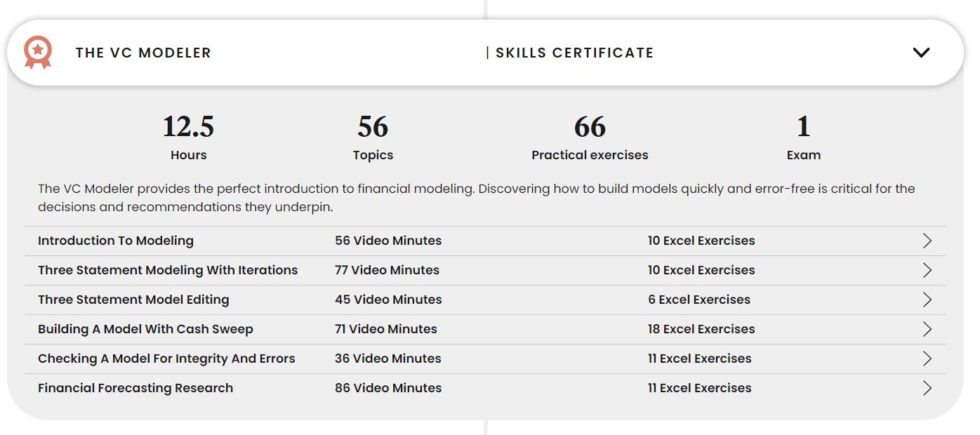Click the 12.5 Hours statistic

coord(188,138)
